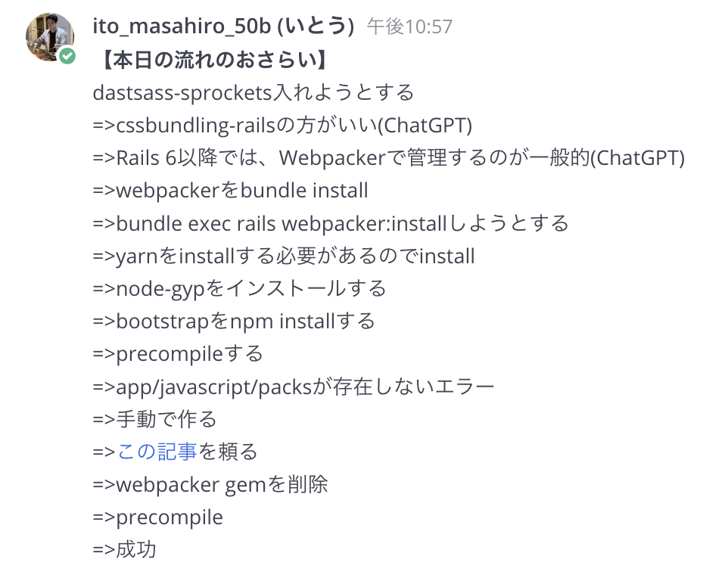Click the cssbundling-rails line mentioning ChatGPT
This screenshot has width=728, height=581.
(282, 126)
